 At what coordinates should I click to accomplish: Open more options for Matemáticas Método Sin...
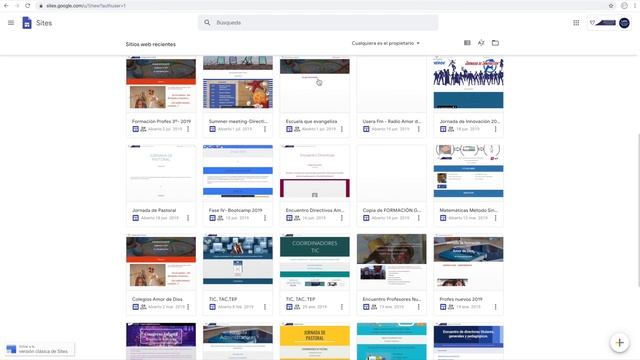pos(496,218)
